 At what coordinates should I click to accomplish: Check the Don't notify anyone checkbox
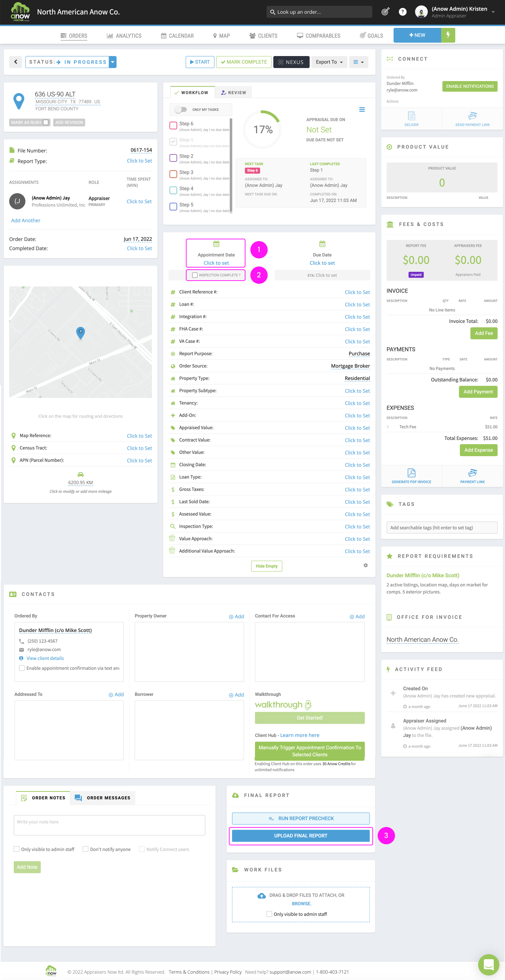coord(86,849)
